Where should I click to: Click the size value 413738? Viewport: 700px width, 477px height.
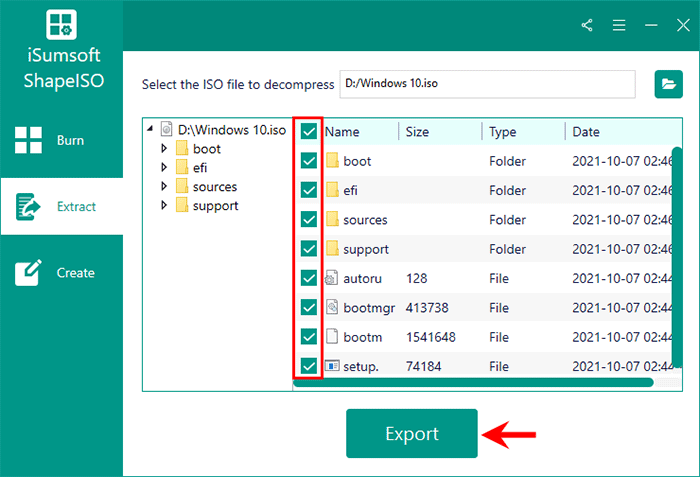[x=427, y=308]
